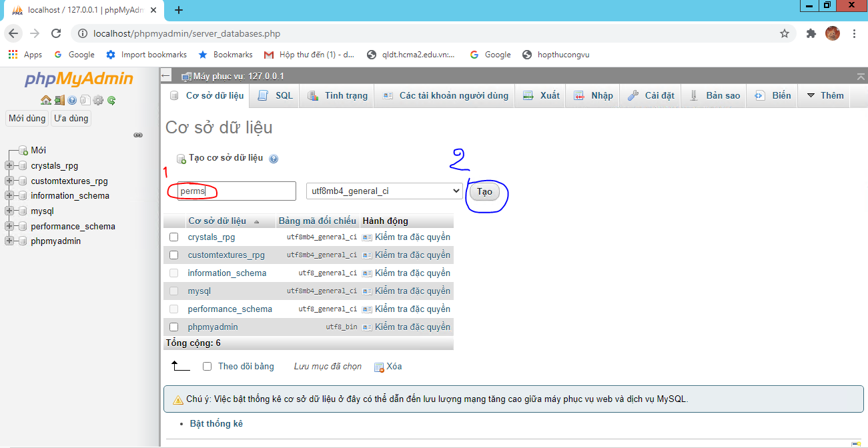Check the crystals_rpg row checkbox

tap(174, 237)
